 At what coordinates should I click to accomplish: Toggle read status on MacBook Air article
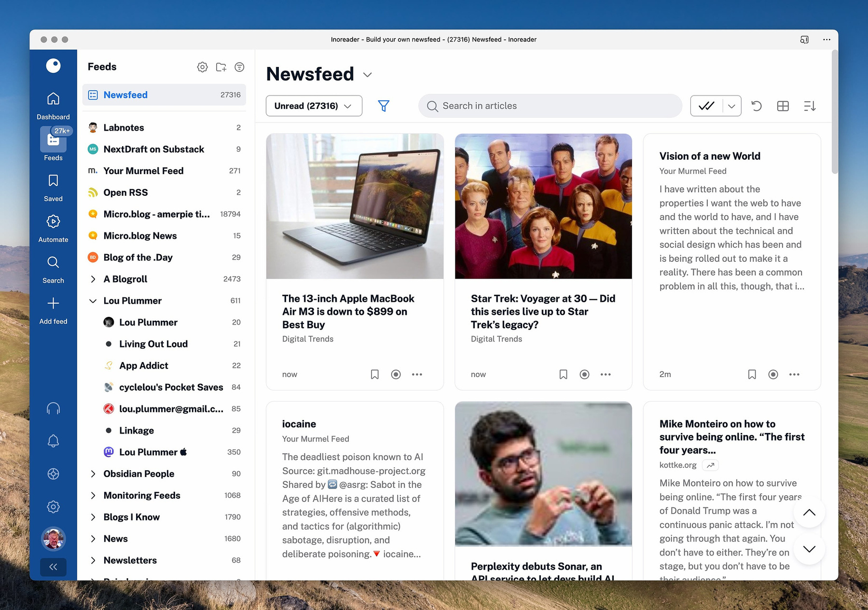(x=396, y=374)
